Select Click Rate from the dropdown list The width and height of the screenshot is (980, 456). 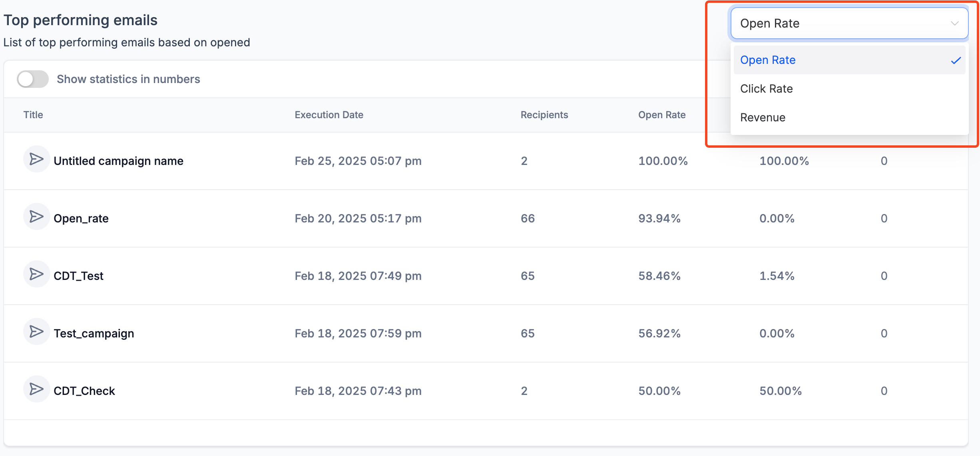[x=766, y=89]
